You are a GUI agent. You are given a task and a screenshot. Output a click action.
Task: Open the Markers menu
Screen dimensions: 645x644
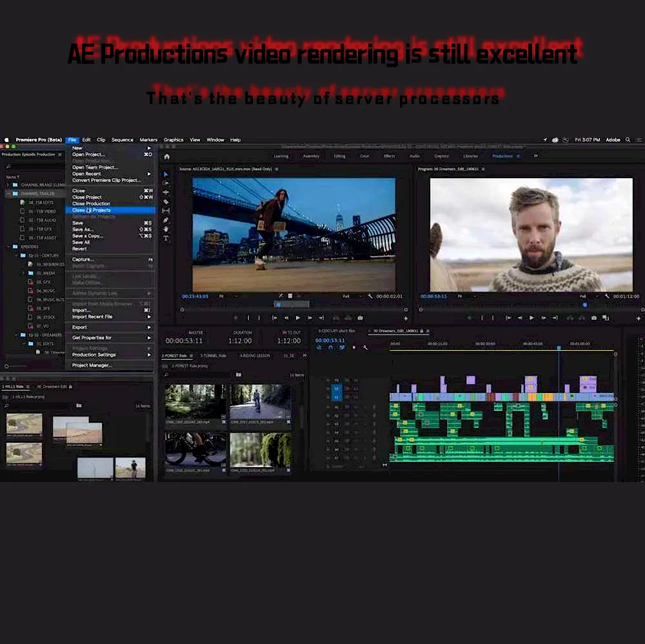[x=148, y=140]
